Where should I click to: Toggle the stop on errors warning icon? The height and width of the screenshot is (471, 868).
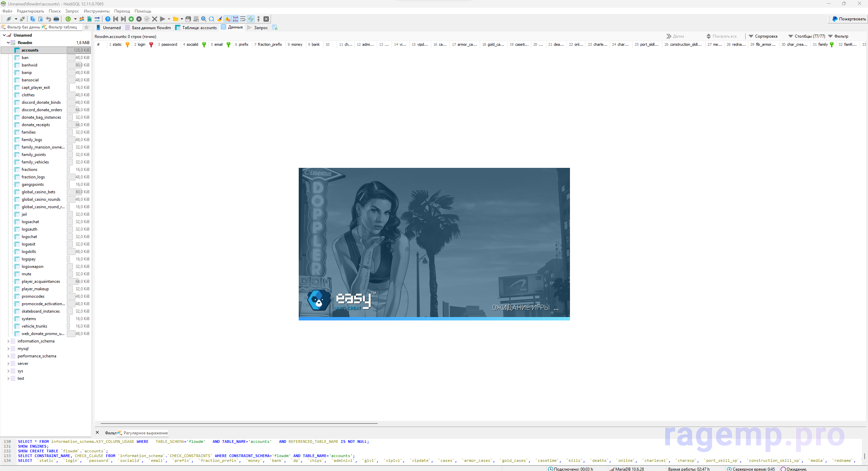(x=227, y=19)
